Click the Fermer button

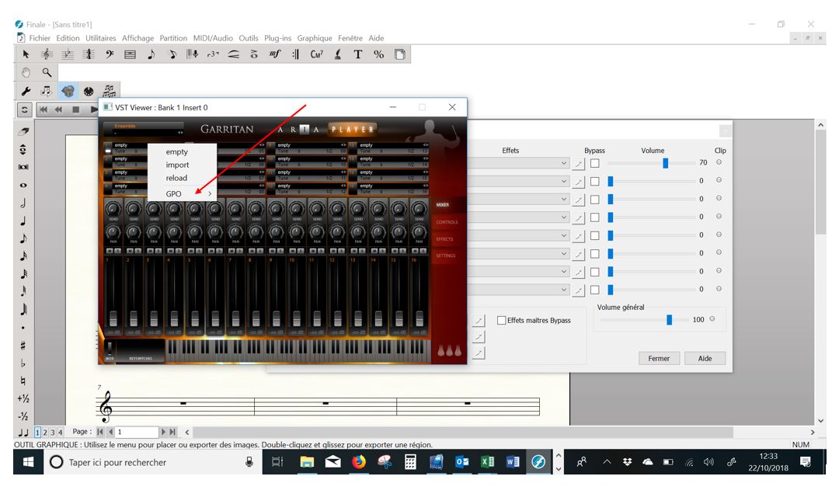tap(659, 358)
